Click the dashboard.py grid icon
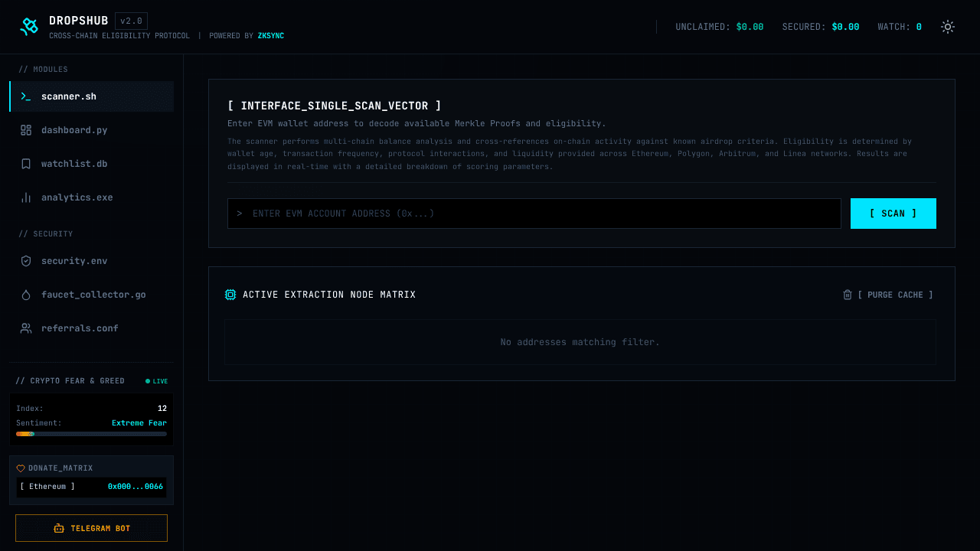The height and width of the screenshot is (551, 980). click(26, 130)
